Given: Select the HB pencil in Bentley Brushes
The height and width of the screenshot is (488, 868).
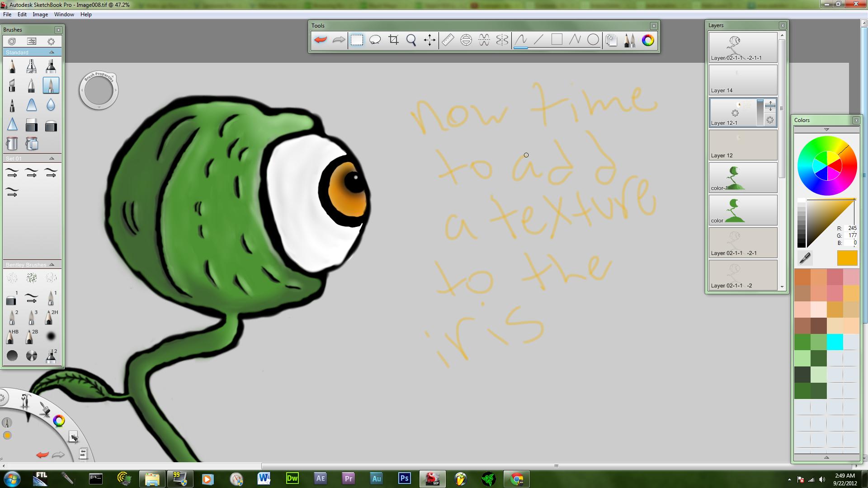Looking at the screenshot, I should tap(12, 337).
